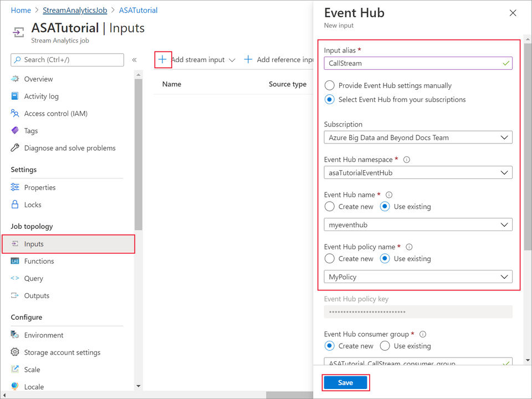Choose Create new for Event Hub name
Screen dimensions: 532x399
click(329, 206)
